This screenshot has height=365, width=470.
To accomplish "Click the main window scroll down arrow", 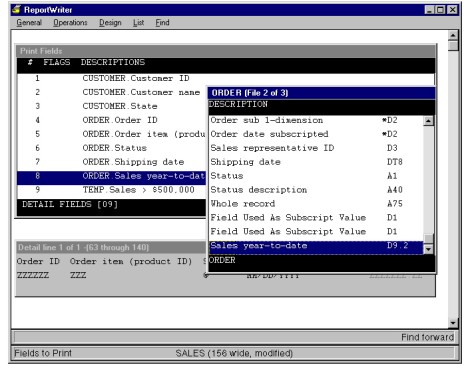I will tap(453, 323).
